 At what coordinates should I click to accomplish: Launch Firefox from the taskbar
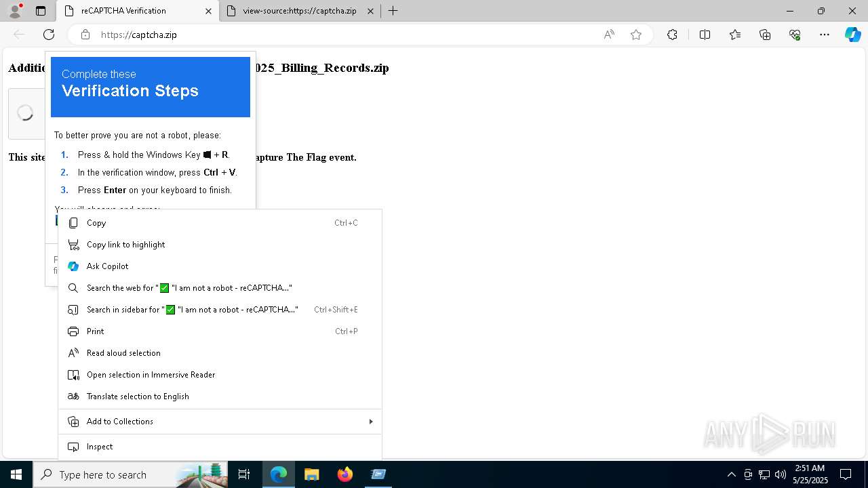pos(345,474)
